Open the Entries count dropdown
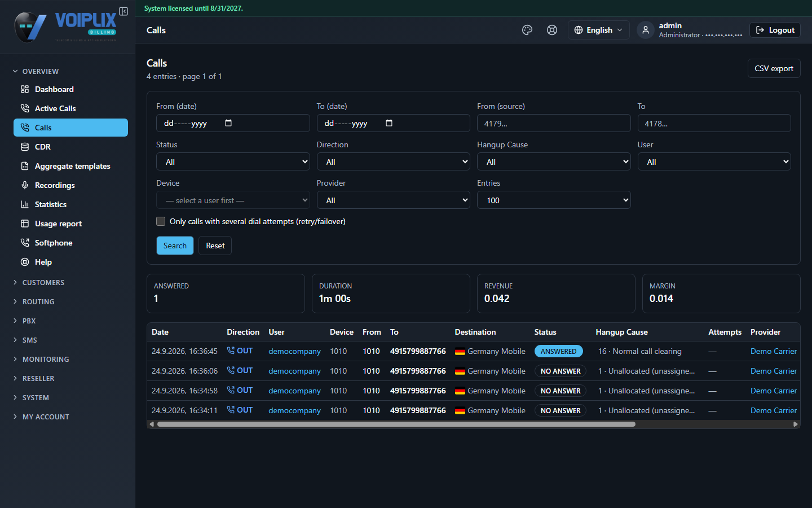This screenshot has height=508, width=812. (x=554, y=200)
